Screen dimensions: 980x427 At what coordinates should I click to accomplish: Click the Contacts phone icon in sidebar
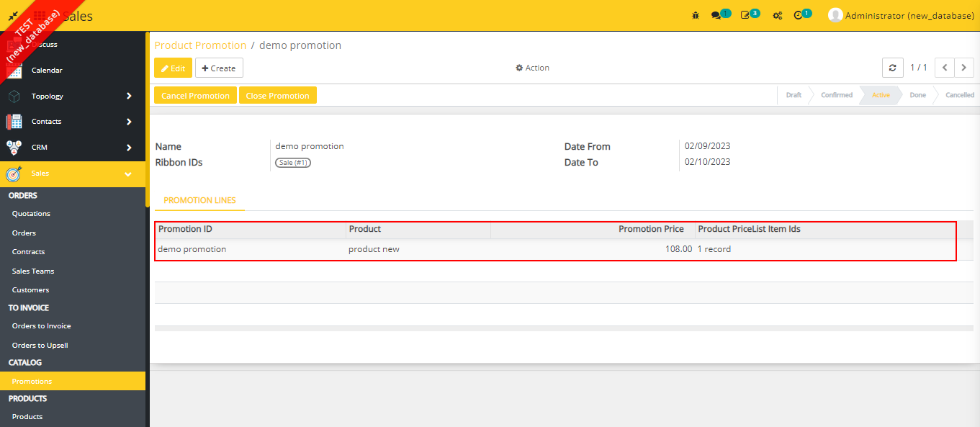click(x=14, y=122)
